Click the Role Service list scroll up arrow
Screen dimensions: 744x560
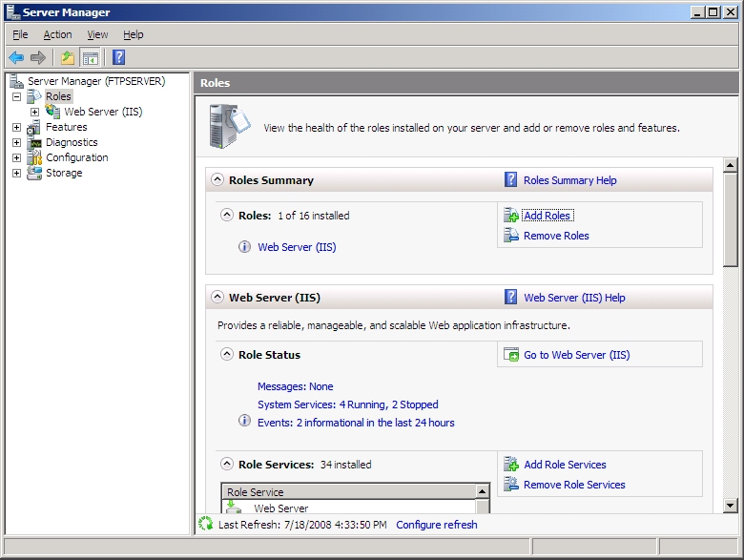coord(482,491)
